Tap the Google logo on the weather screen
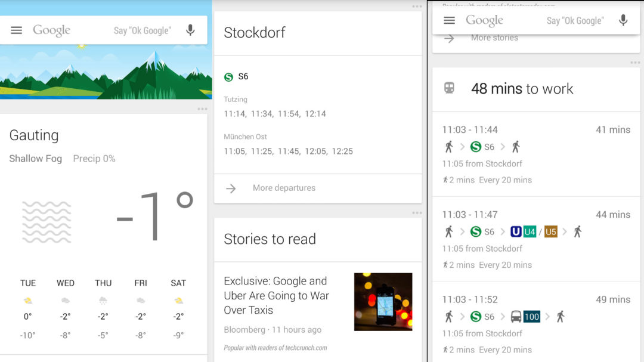 point(52,30)
